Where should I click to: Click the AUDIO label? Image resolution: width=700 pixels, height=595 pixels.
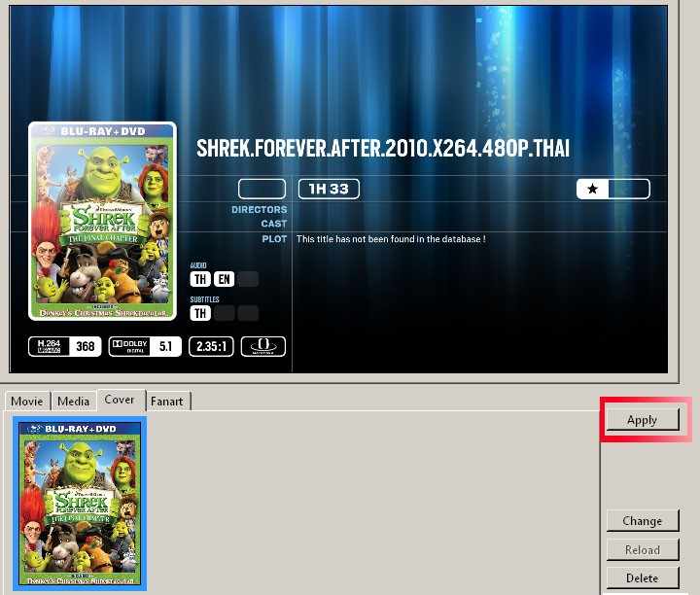tap(198, 265)
